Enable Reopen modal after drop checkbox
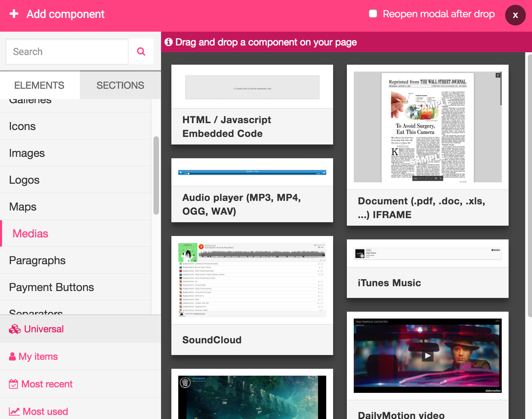This screenshot has width=532, height=419. [x=373, y=14]
